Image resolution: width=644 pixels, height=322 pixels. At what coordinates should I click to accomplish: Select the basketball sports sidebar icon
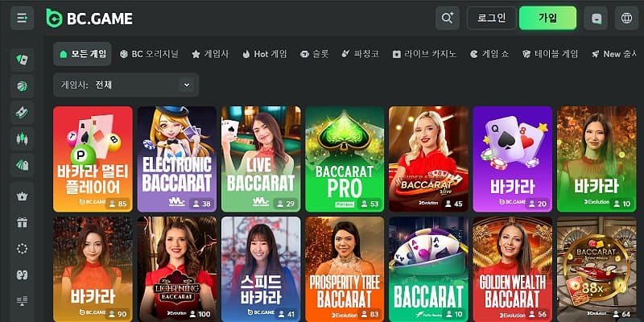(x=22, y=86)
